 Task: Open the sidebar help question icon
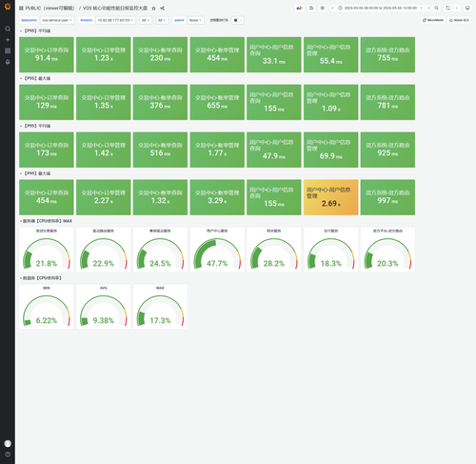[8, 454]
